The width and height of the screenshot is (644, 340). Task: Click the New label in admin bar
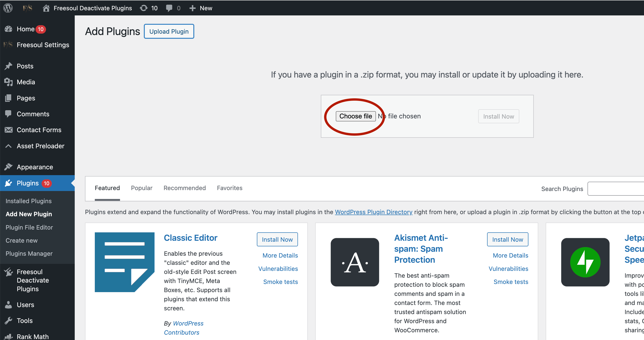(x=206, y=8)
